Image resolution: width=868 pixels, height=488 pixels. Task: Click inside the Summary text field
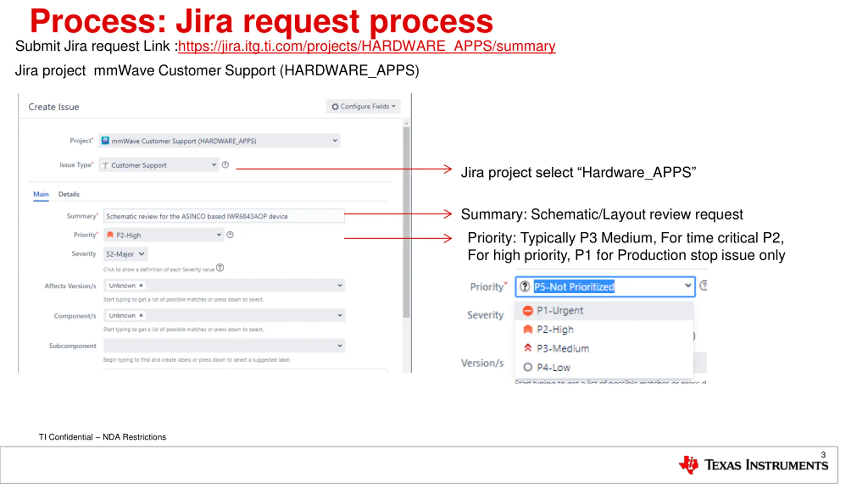coord(224,216)
